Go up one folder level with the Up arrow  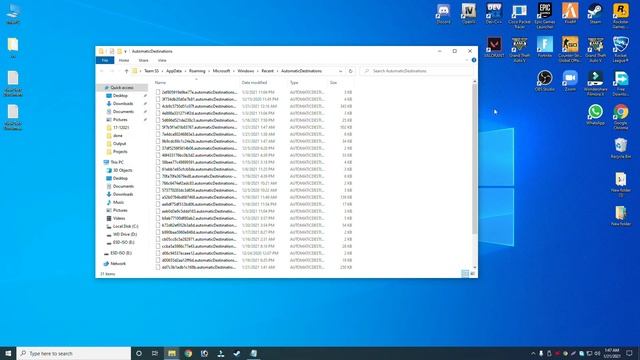[x=127, y=71]
